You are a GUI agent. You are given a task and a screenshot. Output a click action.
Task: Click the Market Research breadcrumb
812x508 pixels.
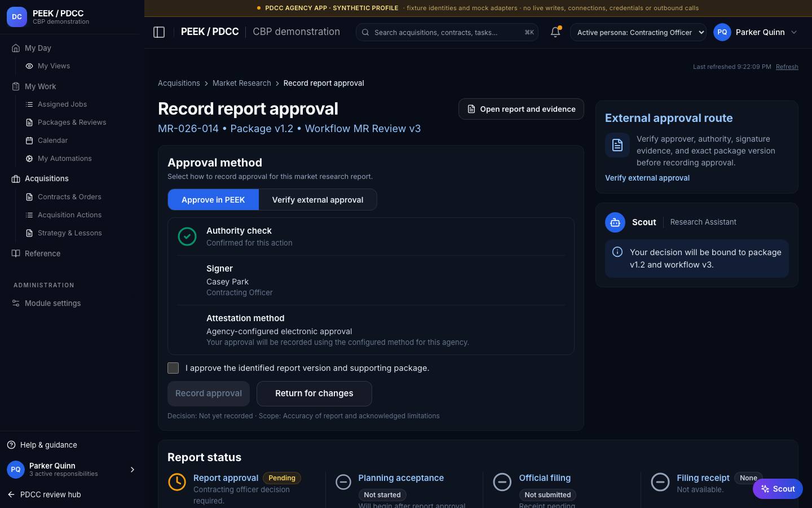(242, 83)
